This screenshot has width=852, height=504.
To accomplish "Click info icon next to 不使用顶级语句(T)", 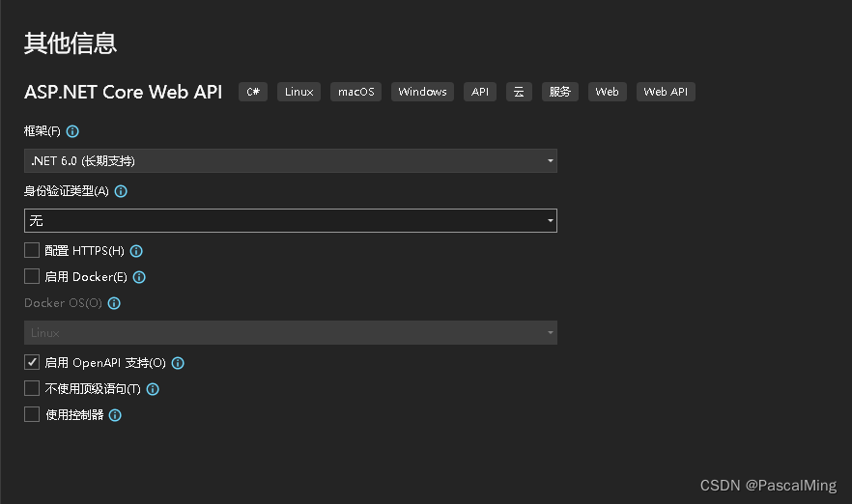I will [x=153, y=389].
